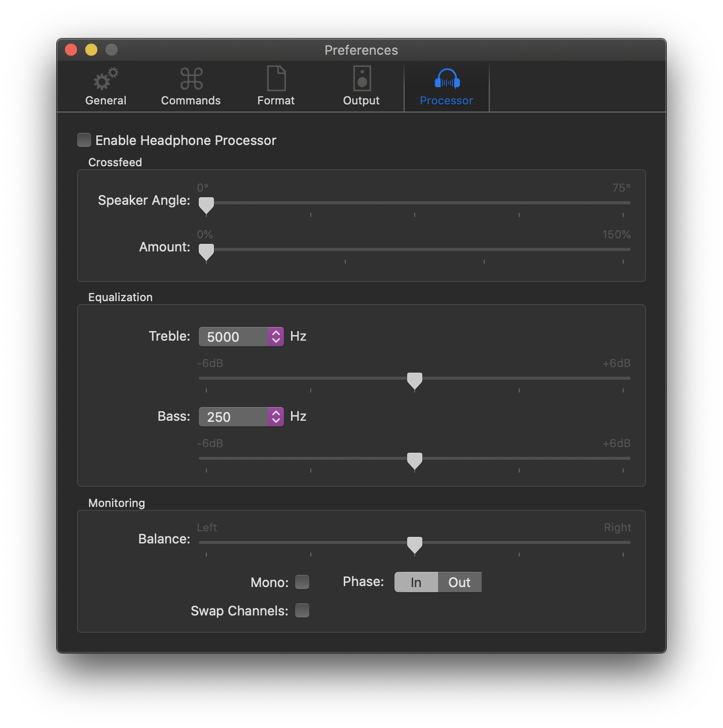Click the Speaker Angle slider handle
The height and width of the screenshot is (728, 723).
[206, 205]
